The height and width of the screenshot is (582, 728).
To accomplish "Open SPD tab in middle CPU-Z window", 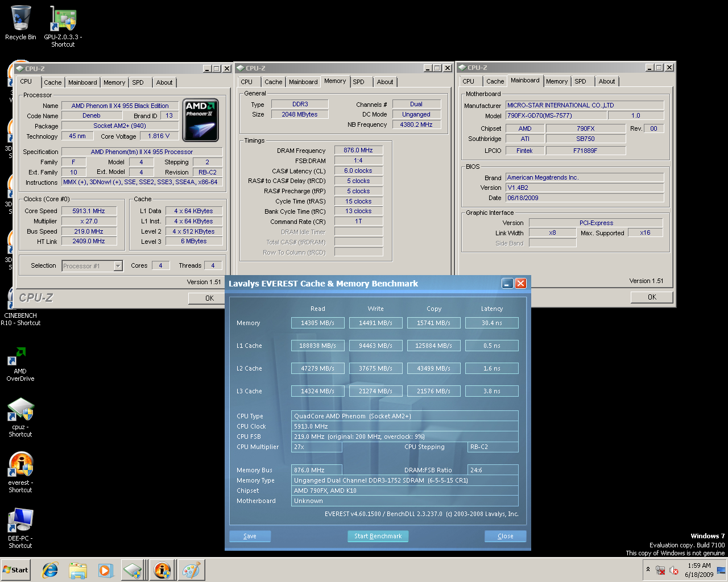I will coord(358,82).
